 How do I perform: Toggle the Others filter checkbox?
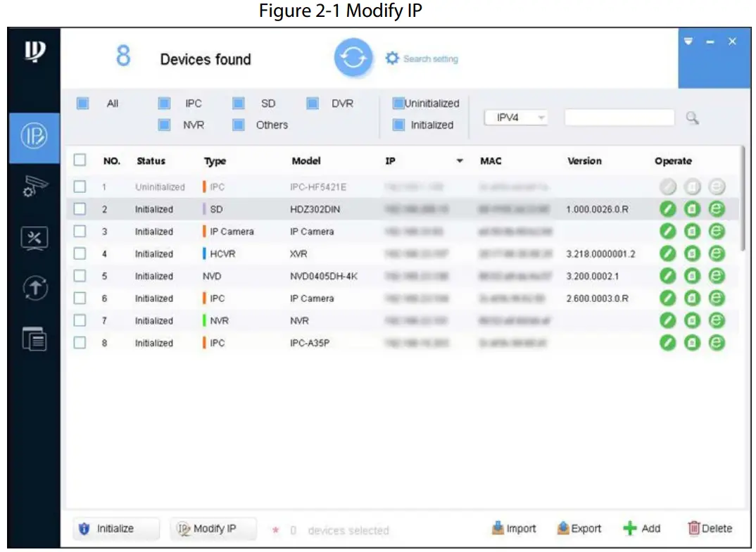(239, 125)
